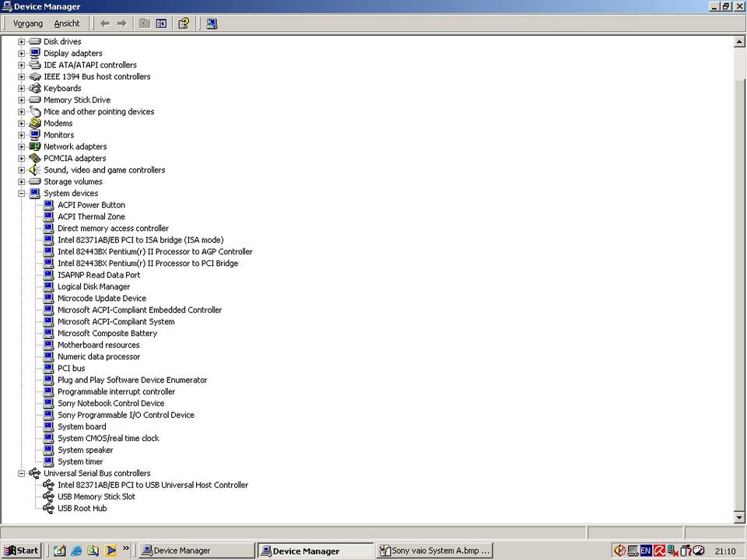
Task: Open the Vorgang menu
Action: click(x=28, y=23)
